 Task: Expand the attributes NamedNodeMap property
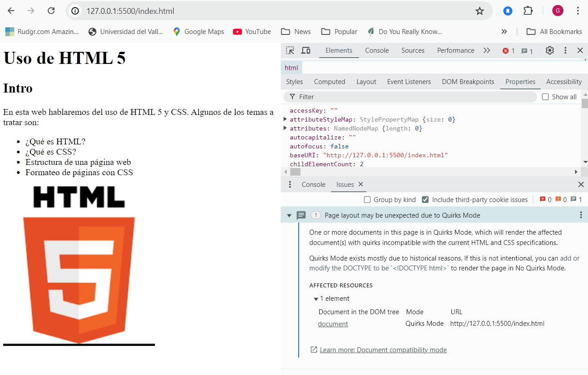tap(285, 128)
